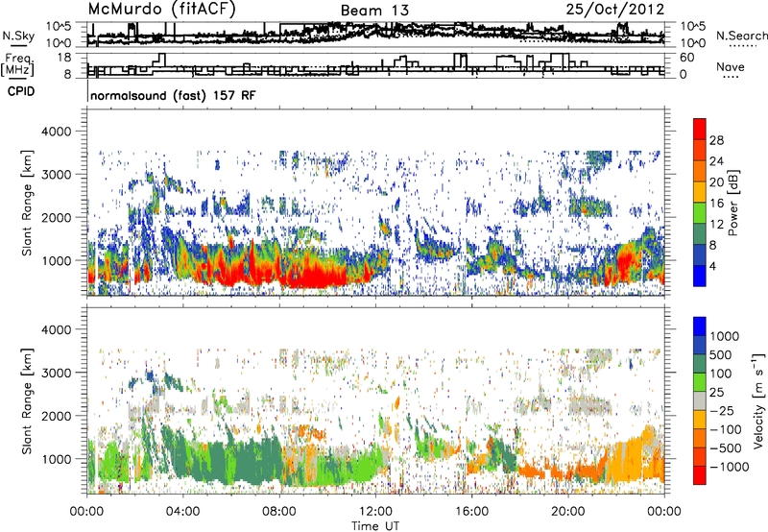The image size is (768, 532).
Task: Click the '25' label on velocity colorbar
Action: tap(716, 393)
